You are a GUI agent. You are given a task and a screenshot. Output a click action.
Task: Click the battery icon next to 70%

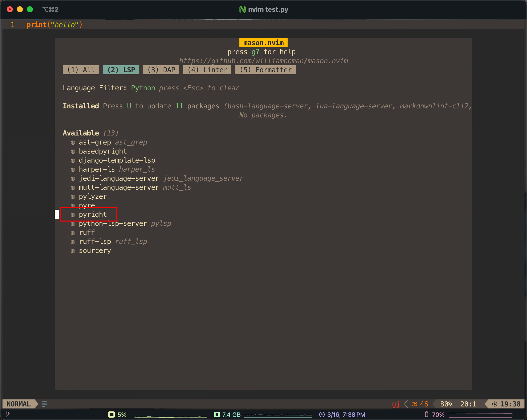pyautogui.click(x=426, y=414)
